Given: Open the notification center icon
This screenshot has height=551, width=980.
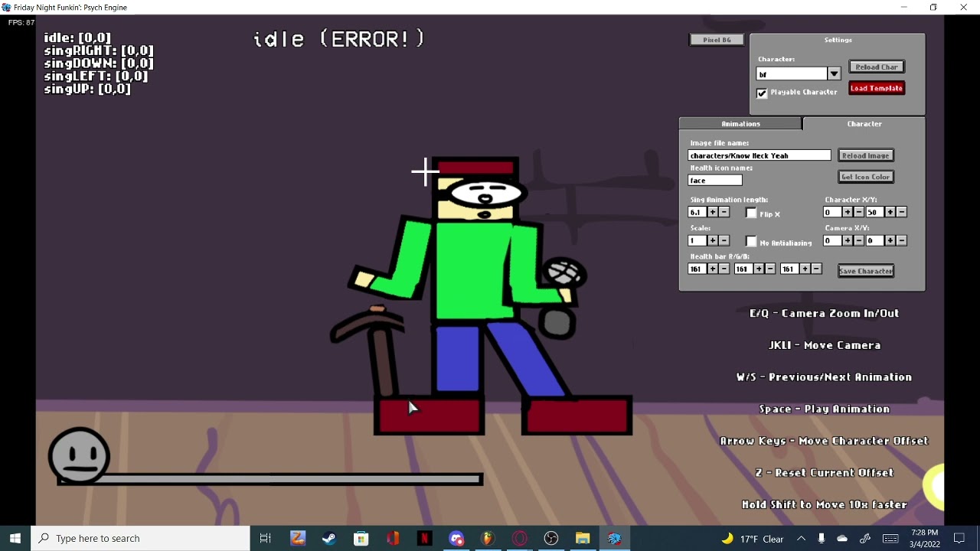Looking at the screenshot, I should coord(959,538).
